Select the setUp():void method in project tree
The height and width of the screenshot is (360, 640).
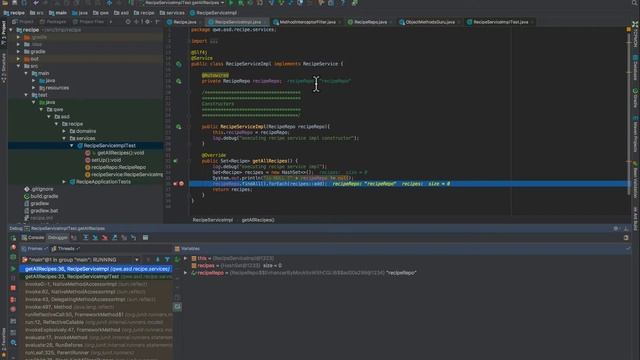pos(106,160)
